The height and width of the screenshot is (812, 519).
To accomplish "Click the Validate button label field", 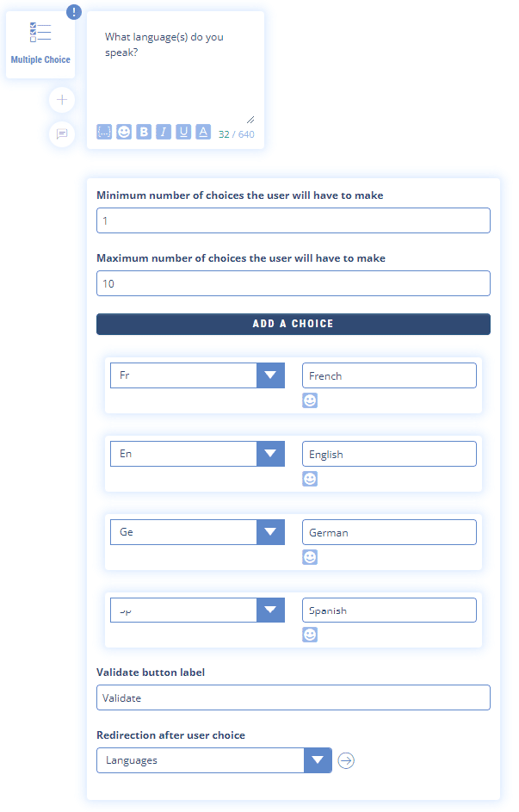I will [x=293, y=697].
